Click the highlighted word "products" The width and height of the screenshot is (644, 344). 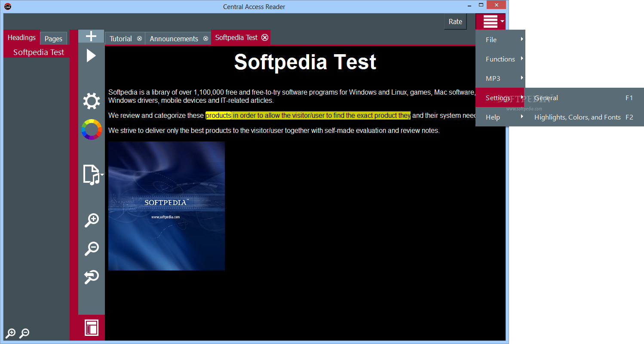[218, 115]
